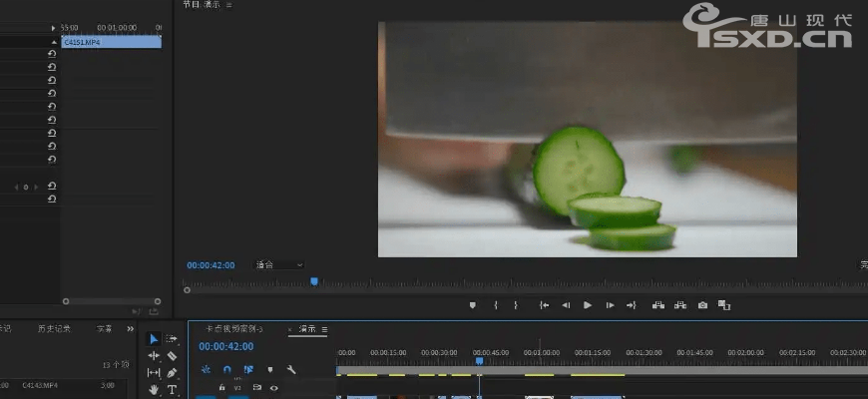This screenshot has height=399, width=868.
Task: Play the program monitor video
Action: [x=588, y=305]
